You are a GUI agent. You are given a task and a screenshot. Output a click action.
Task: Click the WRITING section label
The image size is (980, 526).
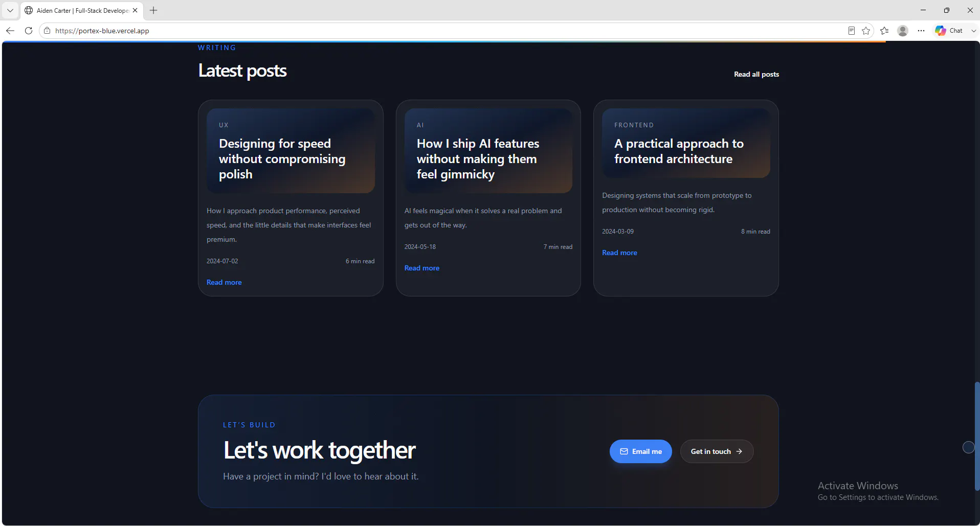click(217, 48)
